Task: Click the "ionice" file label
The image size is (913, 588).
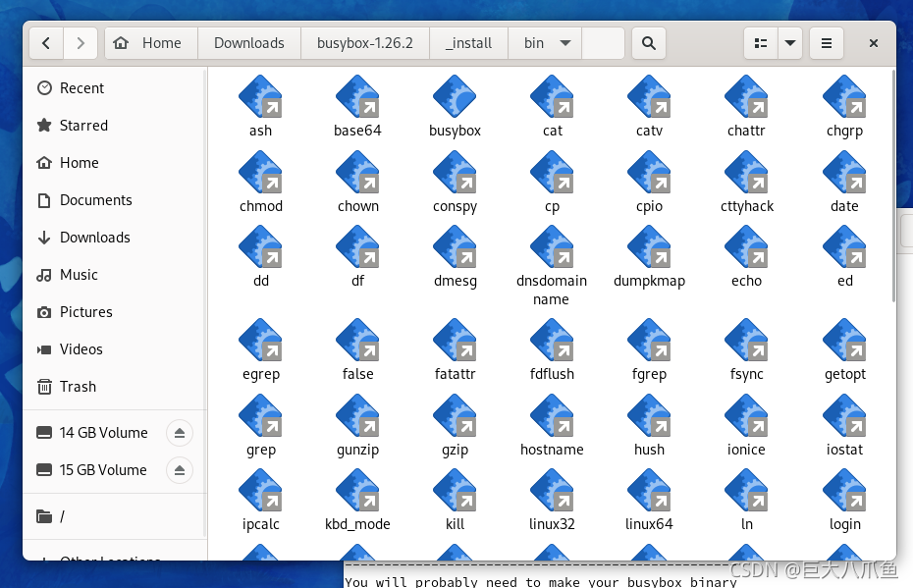Action: (x=746, y=450)
